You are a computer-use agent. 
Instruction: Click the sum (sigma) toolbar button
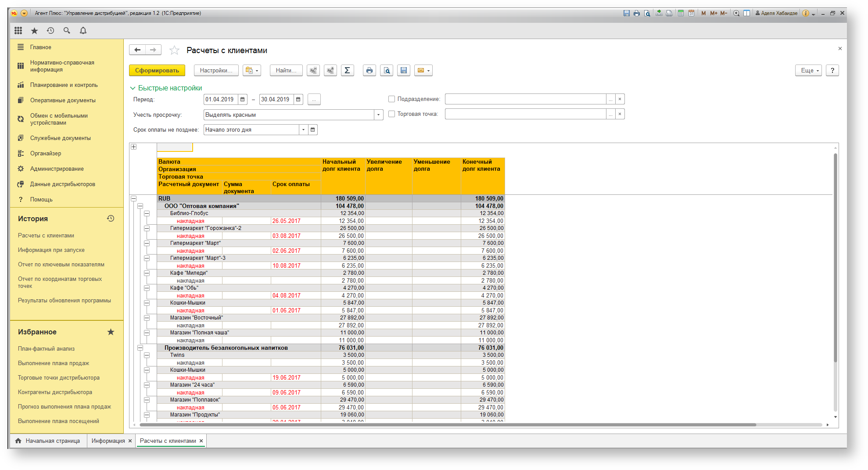click(x=347, y=70)
